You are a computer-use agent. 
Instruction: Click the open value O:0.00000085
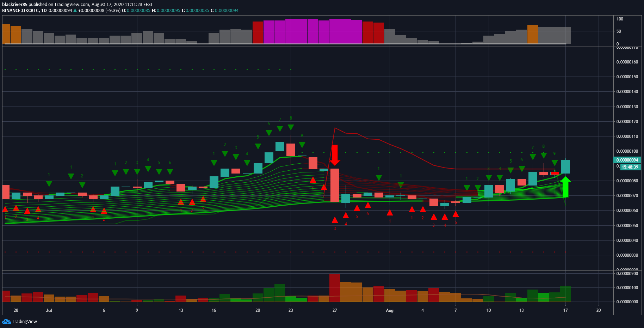tap(136, 11)
